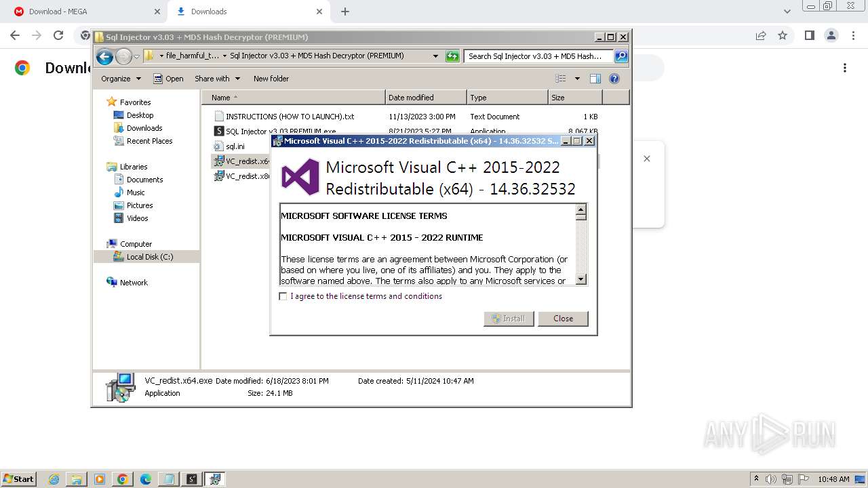Screen dimensions: 868x488
Task: Click the Explorer back navigation arrow
Action: tap(104, 56)
